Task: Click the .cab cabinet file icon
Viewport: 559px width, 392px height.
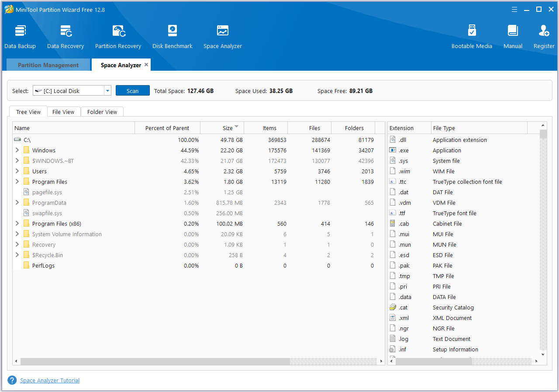Action: click(x=393, y=224)
